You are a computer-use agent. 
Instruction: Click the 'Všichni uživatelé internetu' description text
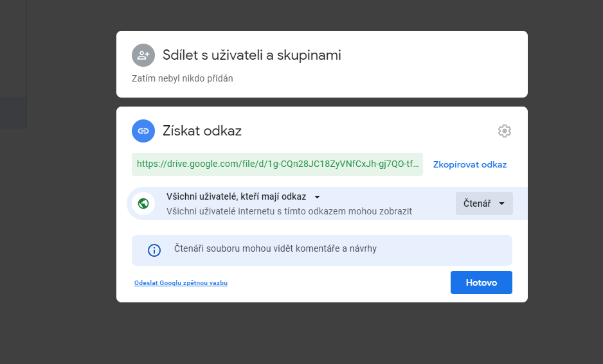click(289, 211)
